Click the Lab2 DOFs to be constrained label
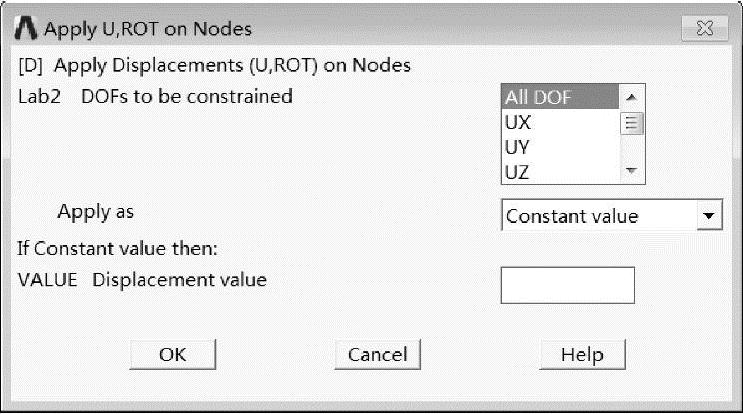The image size is (743, 414). click(155, 97)
